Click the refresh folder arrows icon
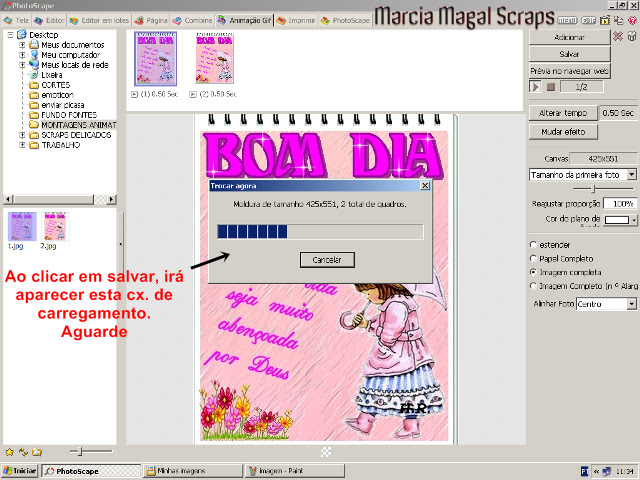The image size is (640, 480). pyautogui.click(x=23, y=452)
